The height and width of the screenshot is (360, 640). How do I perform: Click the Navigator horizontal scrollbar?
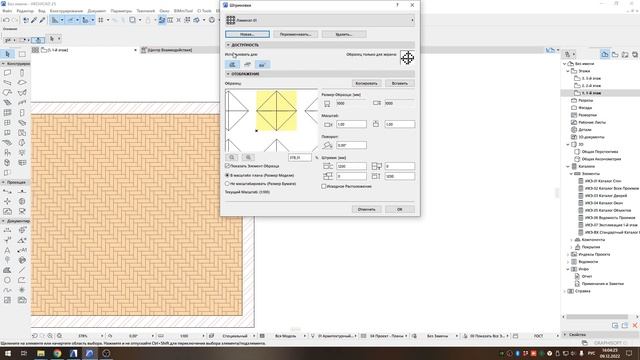click(597, 317)
